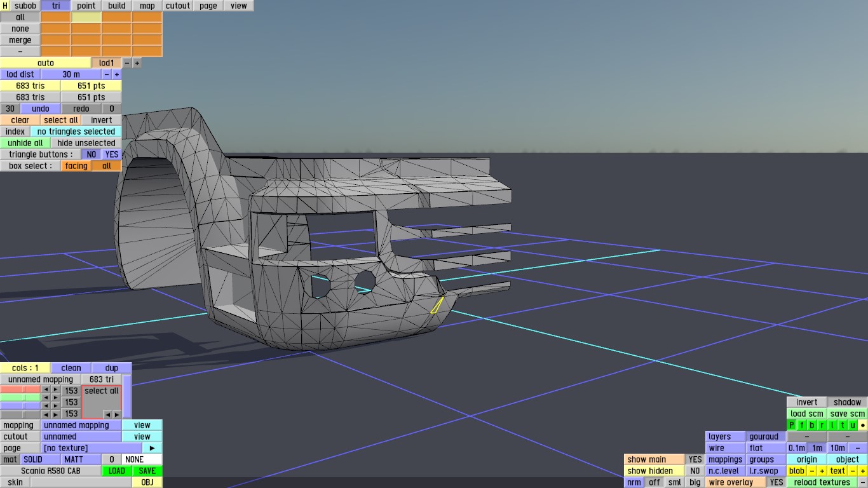Click the undo button
This screenshot has height=488, width=868.
pyautogui.click(x=41, y=109)
